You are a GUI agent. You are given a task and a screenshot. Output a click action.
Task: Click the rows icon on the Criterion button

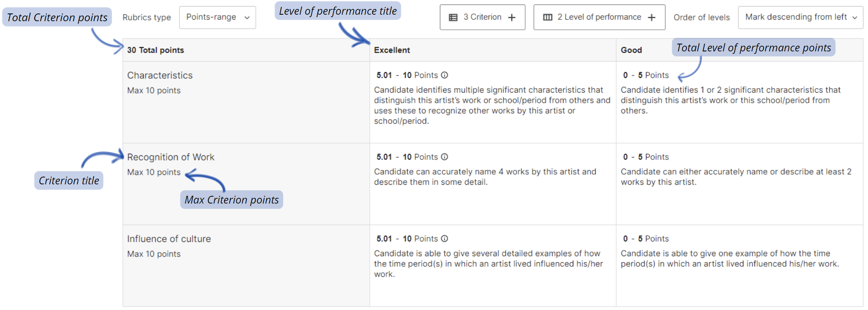pyautogui.click(x=453, y=18)
